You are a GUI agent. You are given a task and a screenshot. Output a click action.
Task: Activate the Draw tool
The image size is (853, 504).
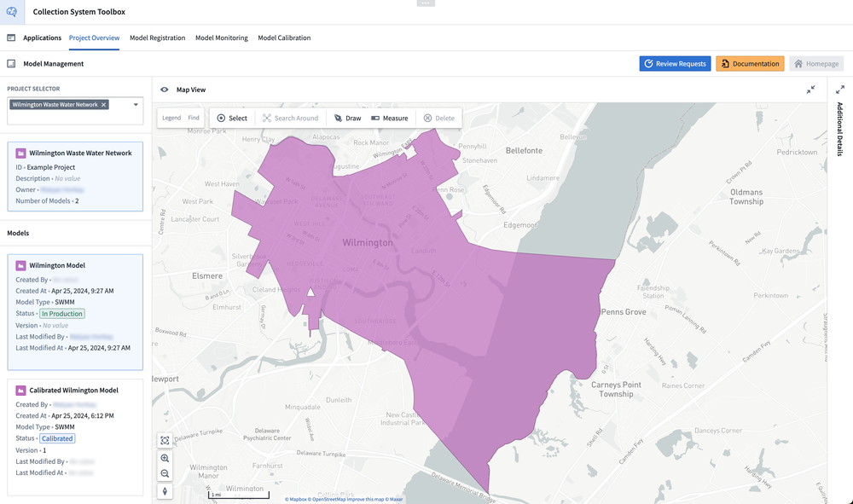click(348, 118)
